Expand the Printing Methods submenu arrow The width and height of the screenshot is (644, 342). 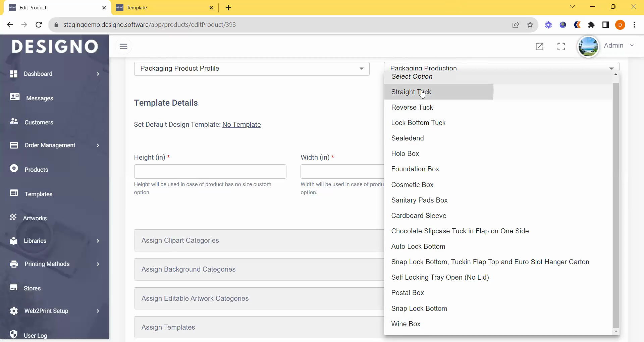98,264
